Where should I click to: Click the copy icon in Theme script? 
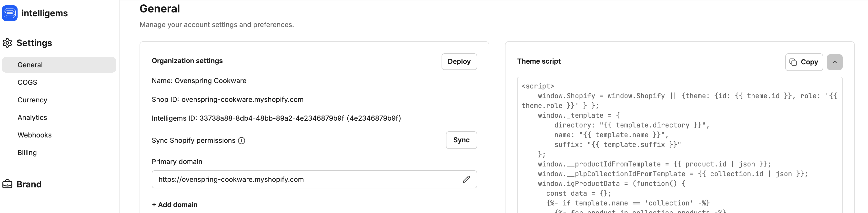793,62
